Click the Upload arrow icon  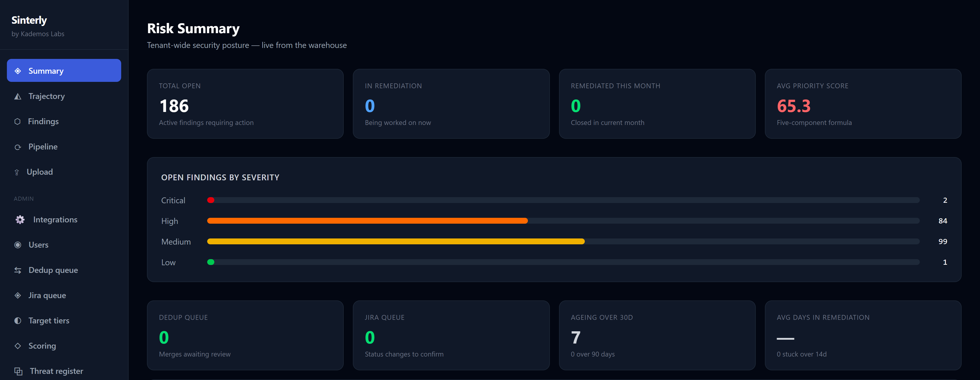[x=17, y=172]
